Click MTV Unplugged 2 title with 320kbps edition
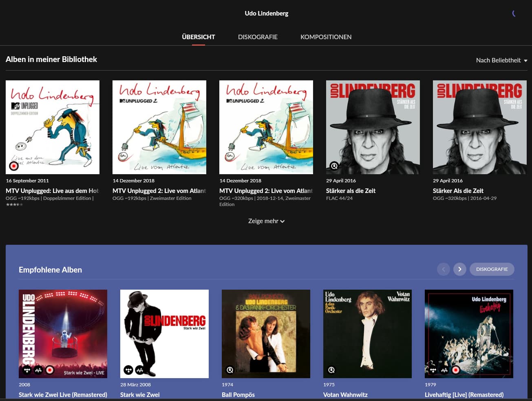Image resolution: width=532 pixels, height=401 pixels. [x=266, y=191]
